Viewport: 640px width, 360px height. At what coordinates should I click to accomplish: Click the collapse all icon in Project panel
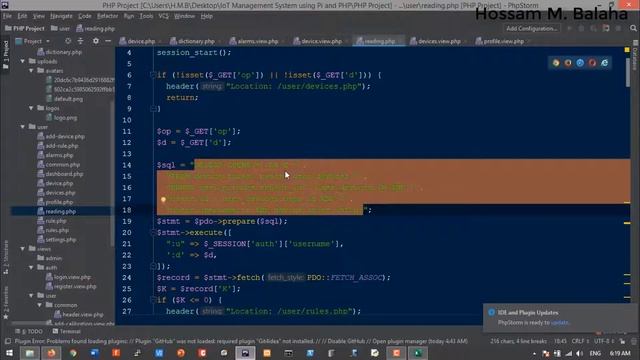80,41
